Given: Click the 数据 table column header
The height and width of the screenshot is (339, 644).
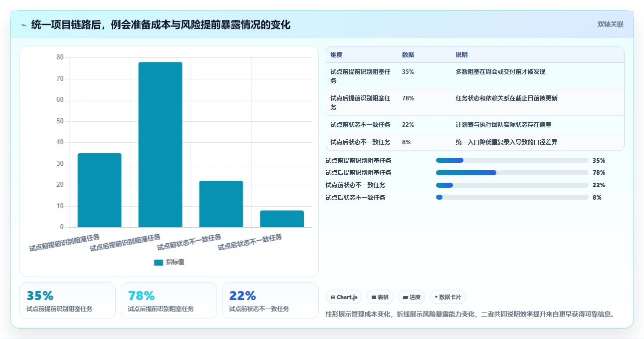Looking at the screenshot, I should coord(408,55).
